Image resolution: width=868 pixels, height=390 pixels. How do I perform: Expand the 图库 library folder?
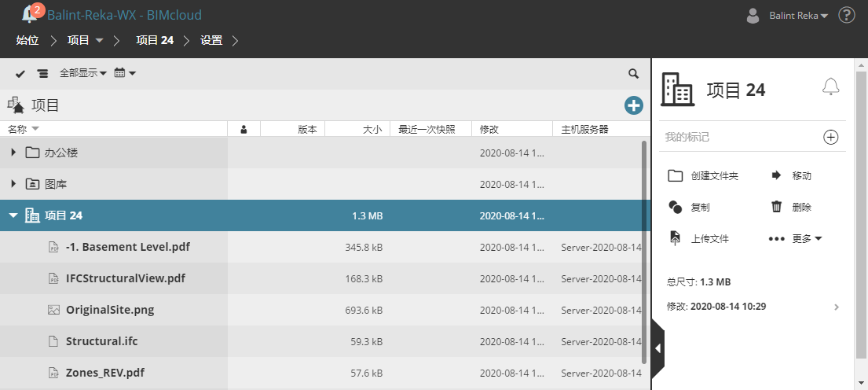coord(14,184)
